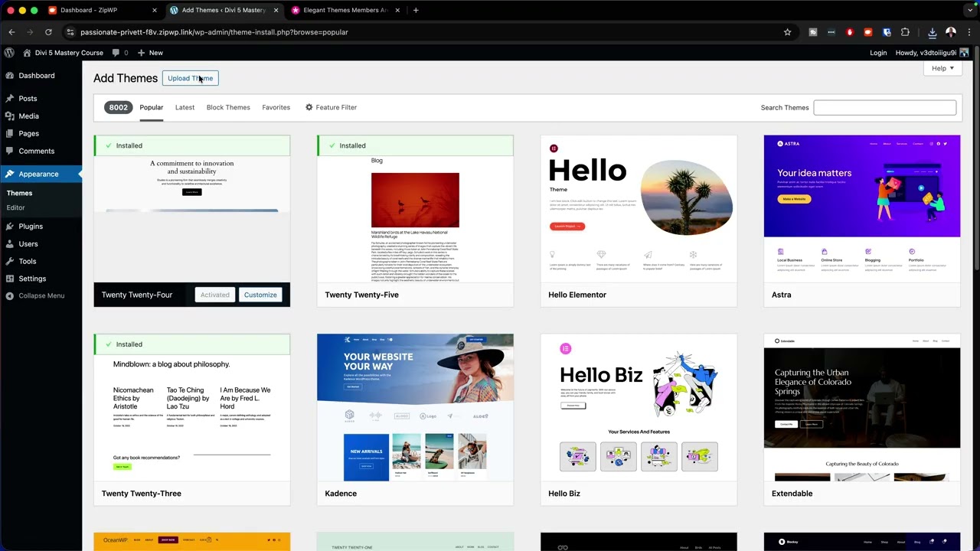The width and height of the screenshot is (980, 551).
Task: Open the New content menu in admin bar
Action: [150, 53]
